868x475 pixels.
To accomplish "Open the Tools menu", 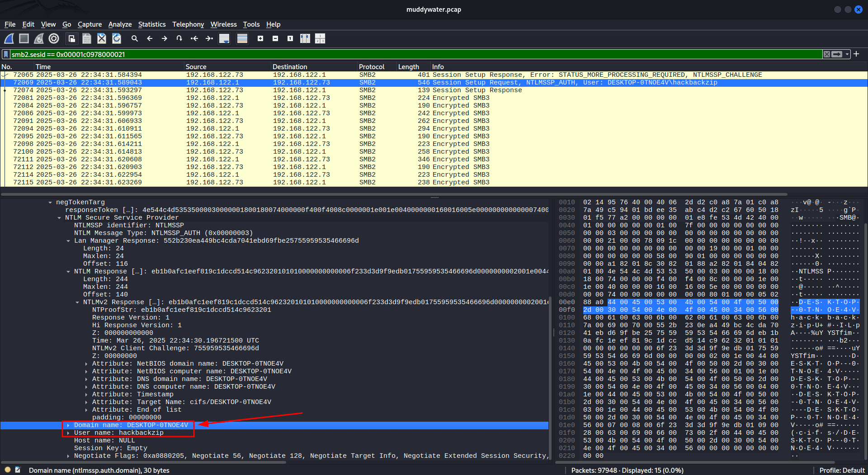I will (x=251, y=24).
